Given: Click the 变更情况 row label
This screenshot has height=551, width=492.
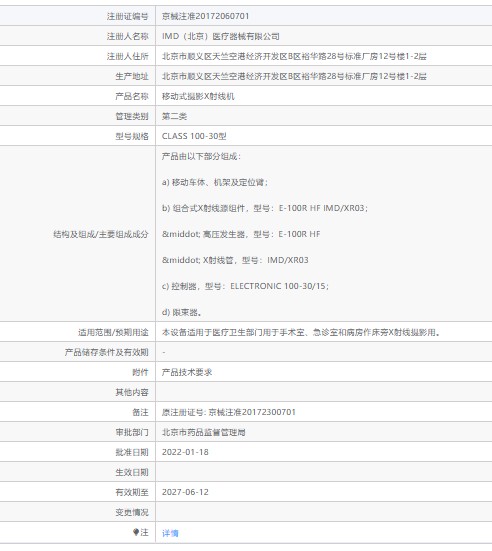Looking at the screenshot, I should pos(132,512).
